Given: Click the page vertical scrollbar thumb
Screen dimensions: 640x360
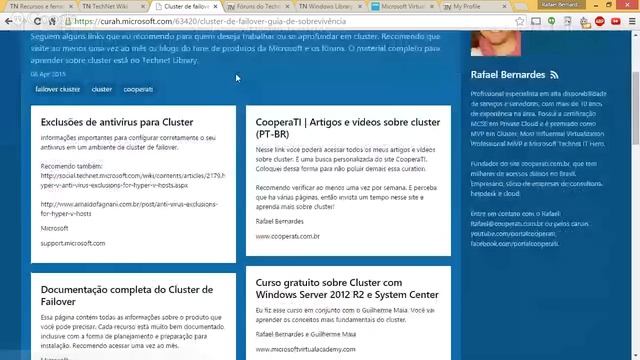Looking at the screenshot, I should [x=636, y=107].
